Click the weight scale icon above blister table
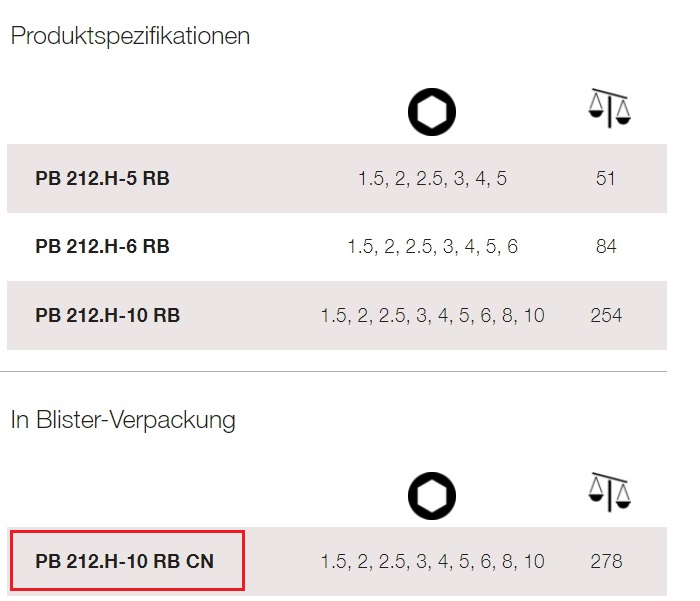The height and width of the screenshot is (601, 700). pyautogui.click(x=609, y=492)
